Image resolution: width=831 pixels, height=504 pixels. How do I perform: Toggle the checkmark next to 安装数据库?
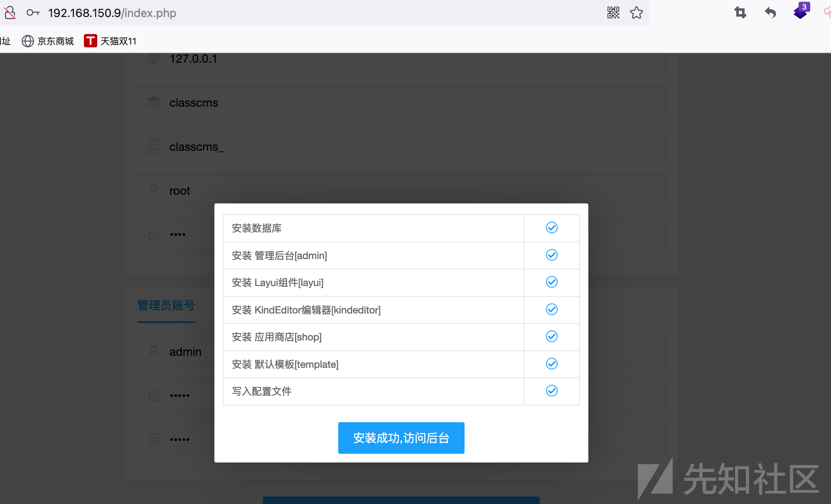(551, 228)
